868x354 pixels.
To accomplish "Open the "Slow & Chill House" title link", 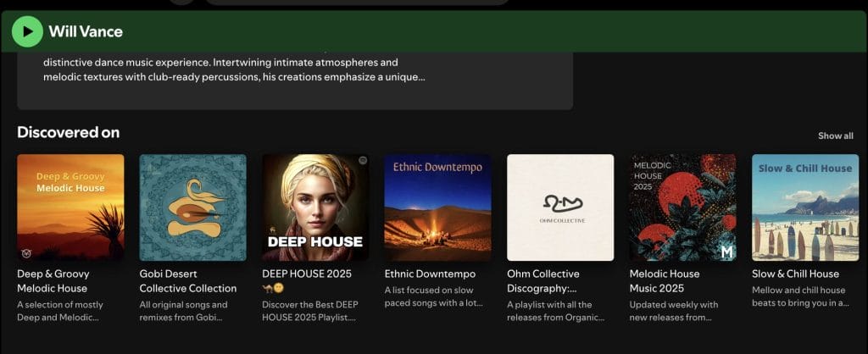I will pyautogui.click(x=795, y=274).
